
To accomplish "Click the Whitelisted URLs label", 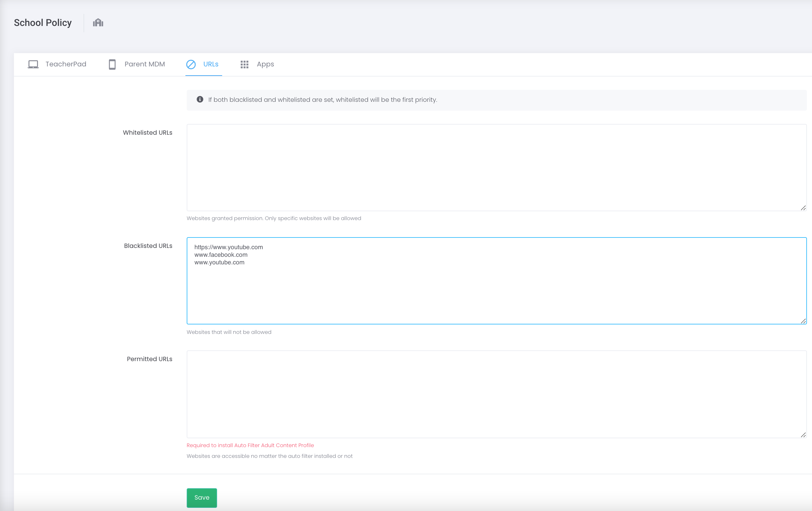I will pos(147,132).
